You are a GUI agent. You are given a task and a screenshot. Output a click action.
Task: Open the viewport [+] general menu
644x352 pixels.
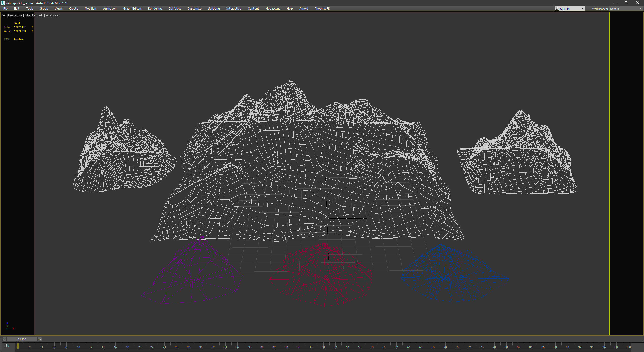tap(4, 15)
